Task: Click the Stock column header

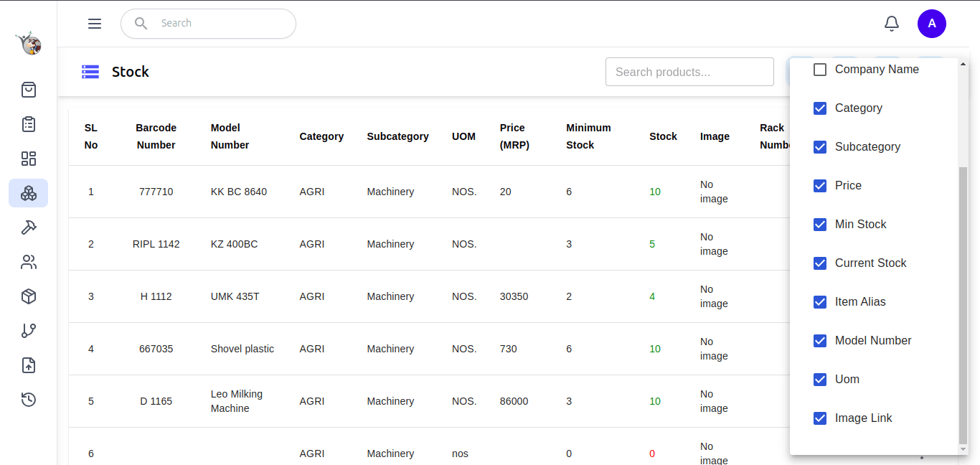Action: pyautogui.click(x=663, y=136)
